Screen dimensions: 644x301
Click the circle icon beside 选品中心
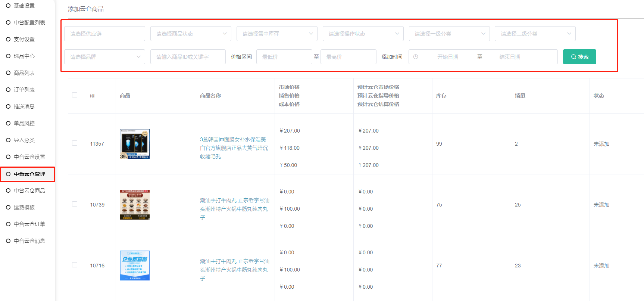click(x=8, y=56)
